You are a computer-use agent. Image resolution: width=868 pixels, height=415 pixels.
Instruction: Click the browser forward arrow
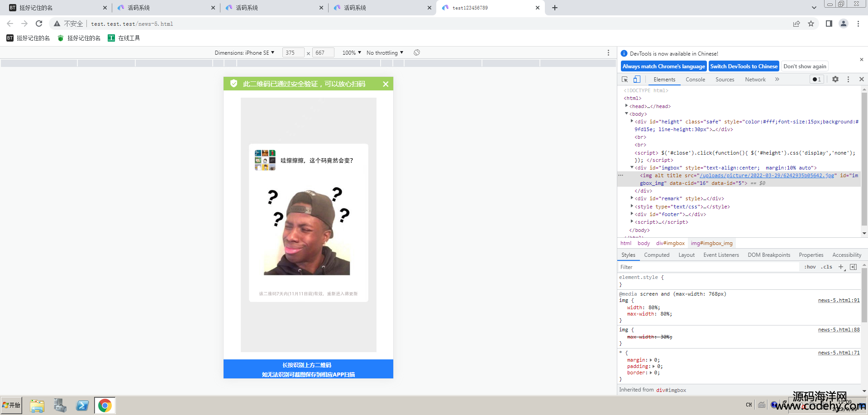click(24, 24)
